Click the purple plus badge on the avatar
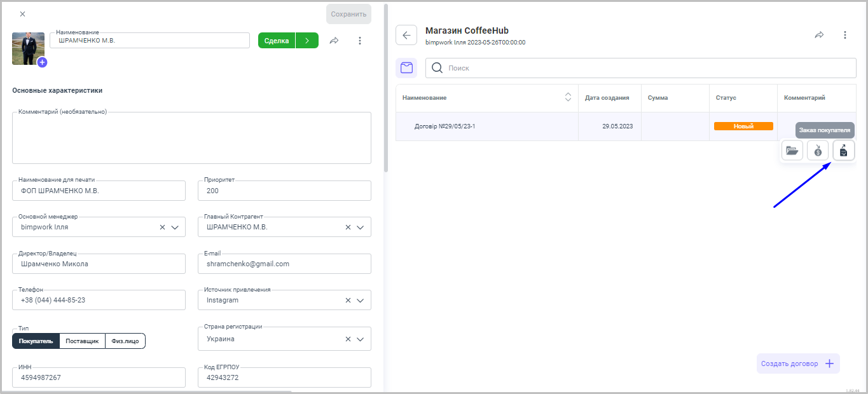 click(42, 62)
